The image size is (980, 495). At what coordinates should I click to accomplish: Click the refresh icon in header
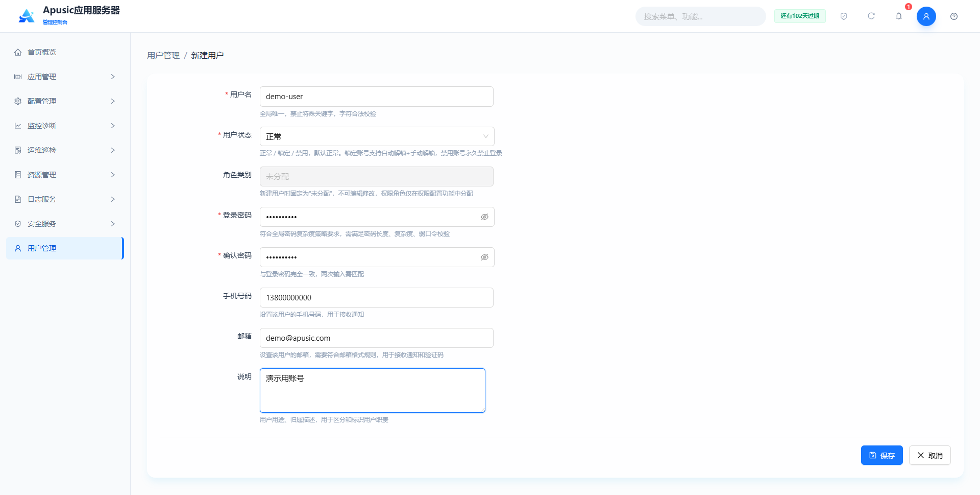click(x=871, y=16)
